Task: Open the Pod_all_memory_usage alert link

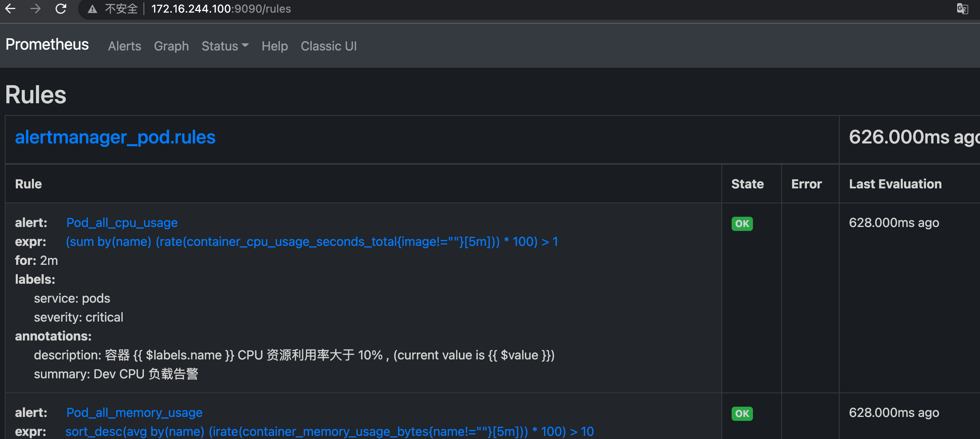Action: 134,413
